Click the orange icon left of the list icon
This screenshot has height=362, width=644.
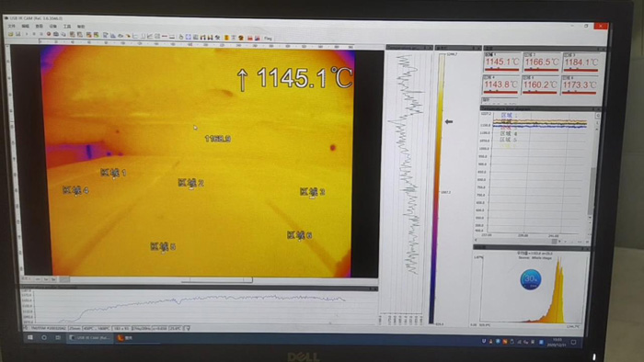[226, 38]
